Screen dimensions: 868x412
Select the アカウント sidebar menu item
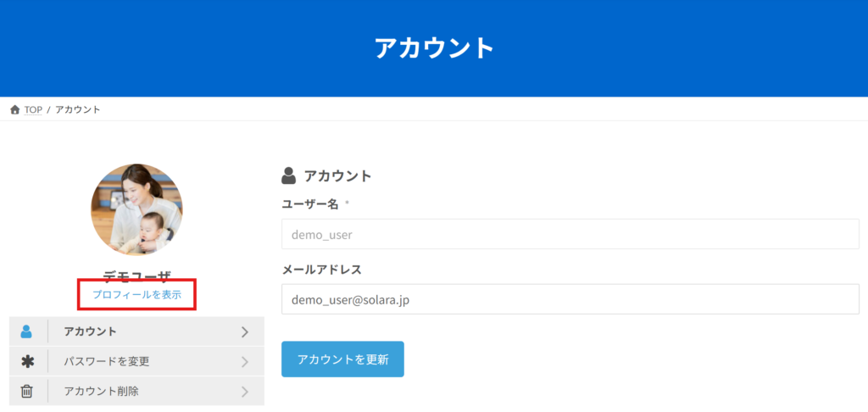(x=91, y=331)
